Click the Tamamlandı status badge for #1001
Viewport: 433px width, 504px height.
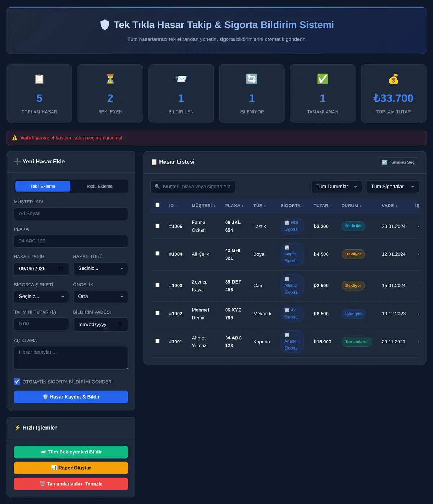point(357,342)
